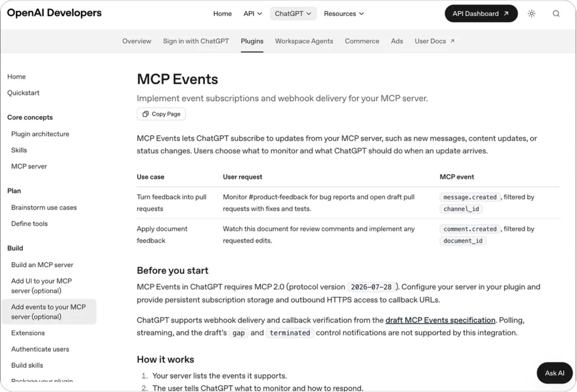This screenshot has height=392, width=577.
Task: Open the Ask AI assistant button
Action: pyautogui.click(x=555, y=373)
